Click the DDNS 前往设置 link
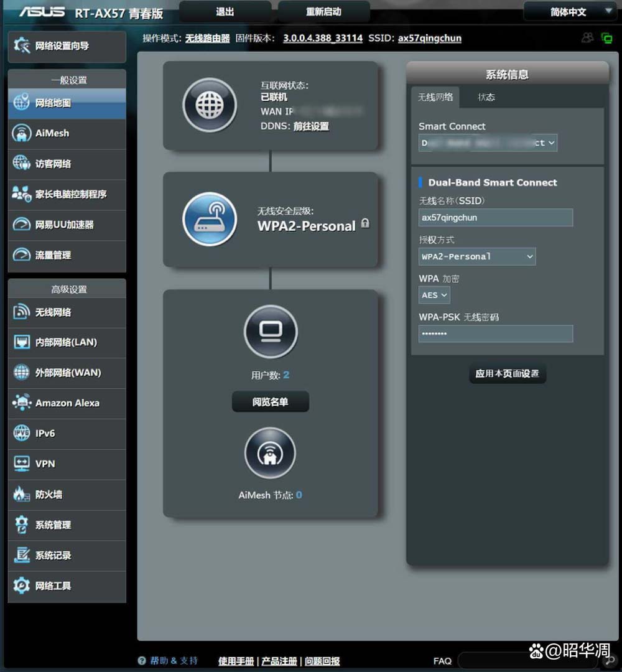This screenshot has height=672, width=622. tap(311, 126)
